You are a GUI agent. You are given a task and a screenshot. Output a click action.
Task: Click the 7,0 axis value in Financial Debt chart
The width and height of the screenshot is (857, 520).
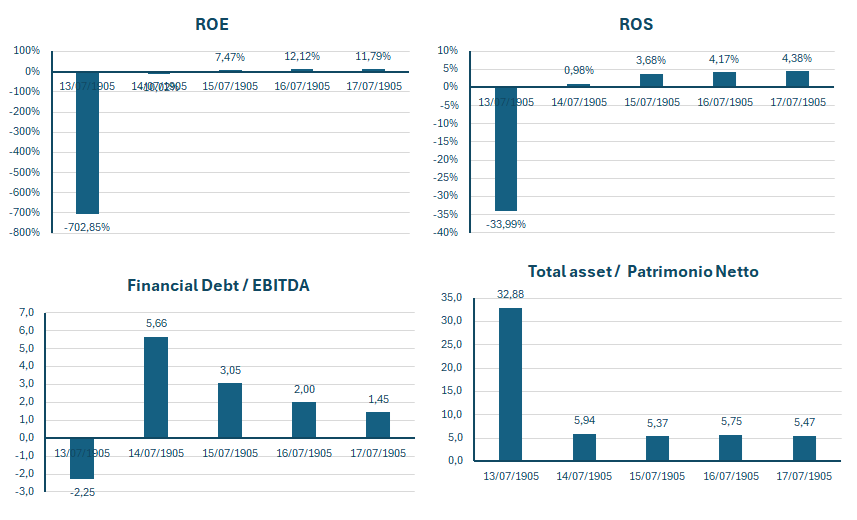27,313
